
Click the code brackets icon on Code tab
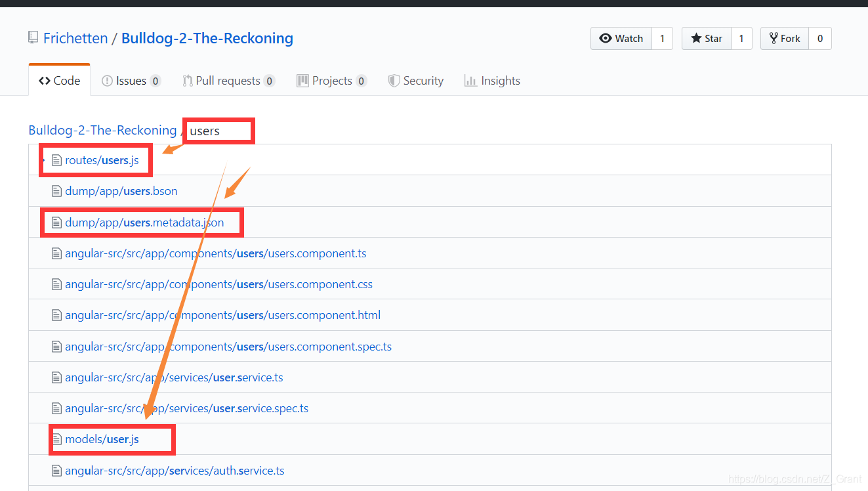coord(45,81)
